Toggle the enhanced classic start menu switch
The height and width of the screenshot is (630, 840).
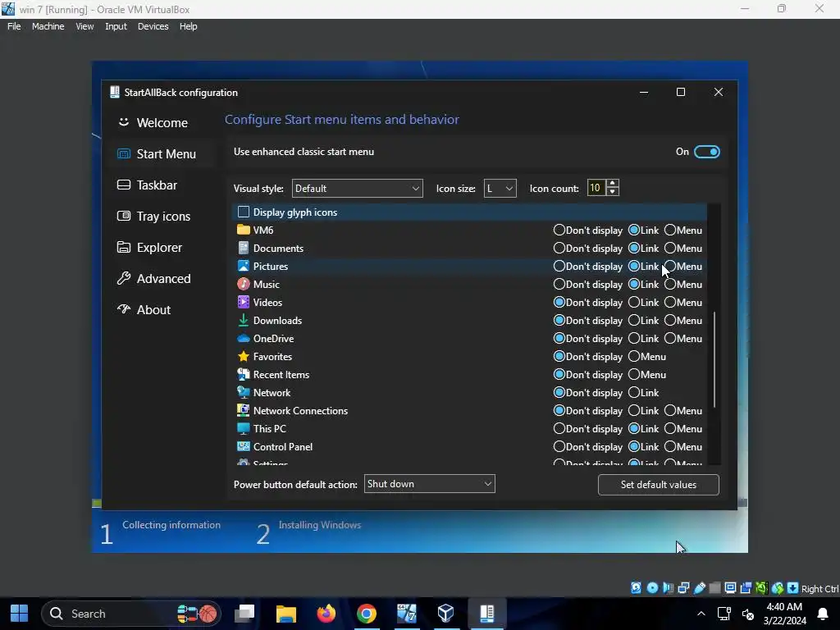pyautogui.click(x=706, y=152)
